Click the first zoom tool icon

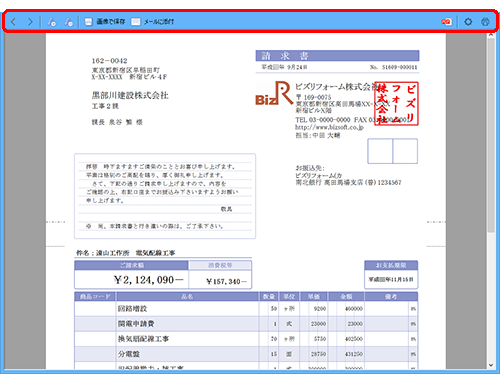click(x=51, y=22)
